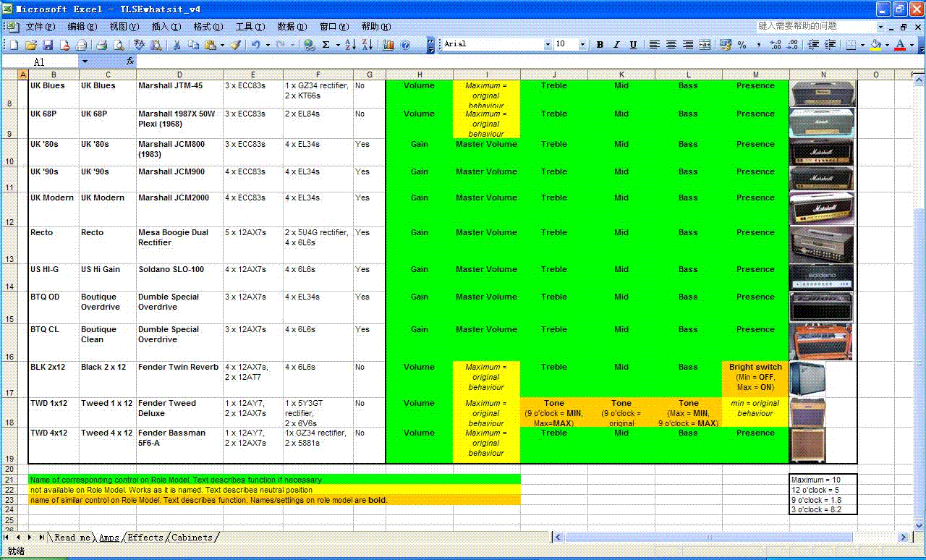Open the font size dropdown showing 10
Viewport: 926px width, 560px height.
point(582,45)
